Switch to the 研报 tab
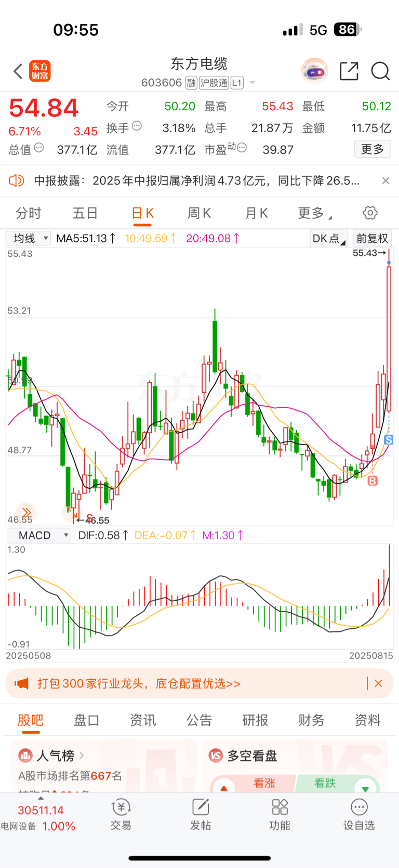Image resolution: width=399 pixels, height=868 pixels. tap(255, 720)
